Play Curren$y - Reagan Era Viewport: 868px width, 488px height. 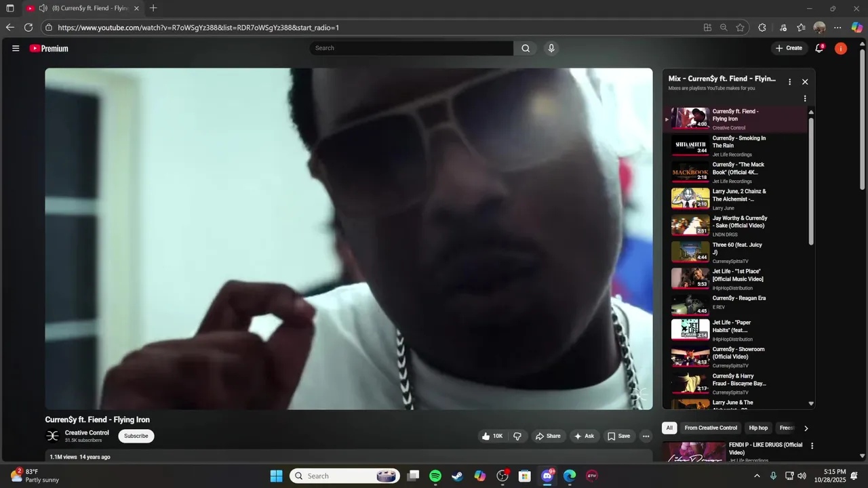click(x=734, y=305)
